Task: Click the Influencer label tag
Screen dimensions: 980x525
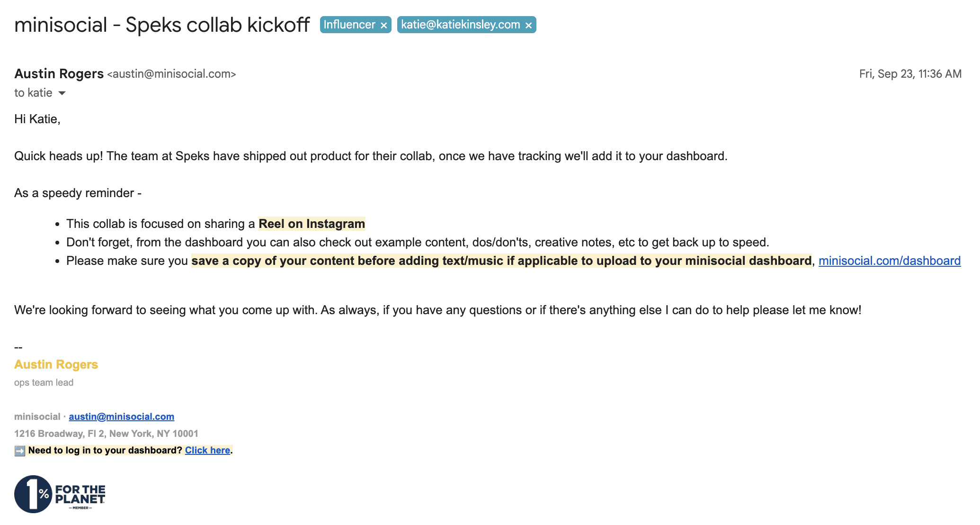Action: (349, 25)
